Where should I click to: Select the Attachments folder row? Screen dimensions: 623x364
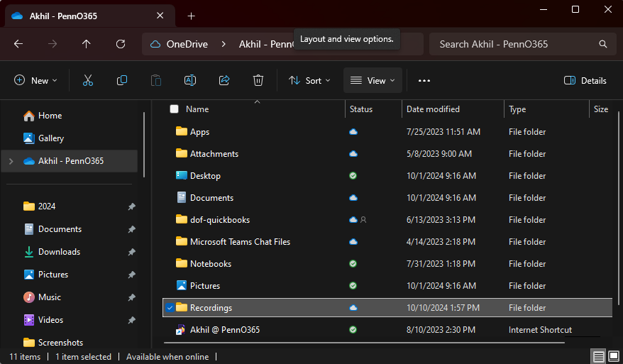pos(387,154)
